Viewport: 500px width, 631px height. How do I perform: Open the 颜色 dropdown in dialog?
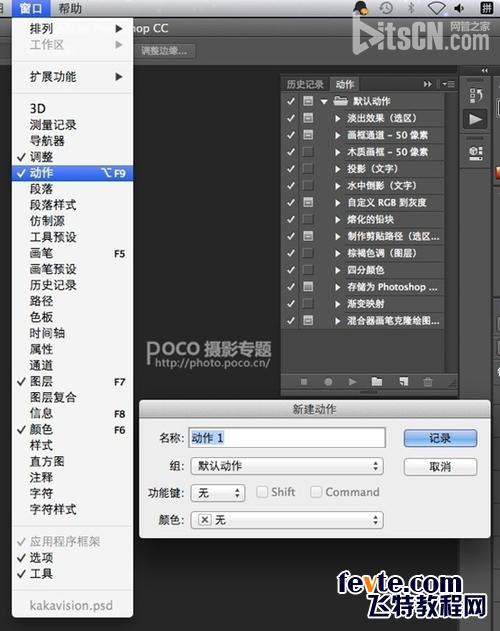pyautogui.click(x=287, y=520)
